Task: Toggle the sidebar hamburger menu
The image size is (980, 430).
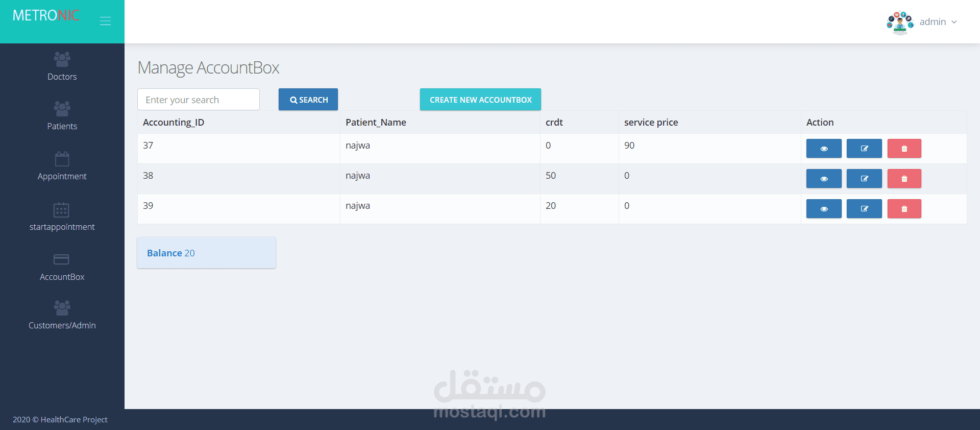Action: pos(105,21)
